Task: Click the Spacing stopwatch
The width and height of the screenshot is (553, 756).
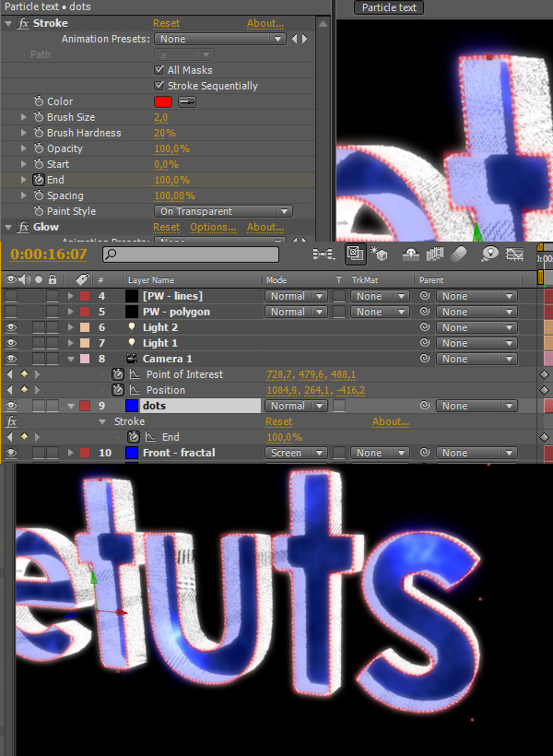Action: pos(39,195)
